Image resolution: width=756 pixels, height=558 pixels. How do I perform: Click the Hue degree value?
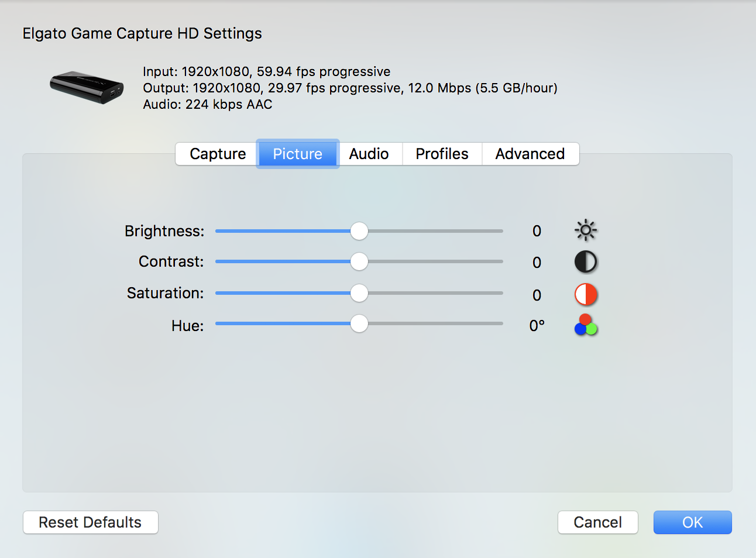pos(537,326)
